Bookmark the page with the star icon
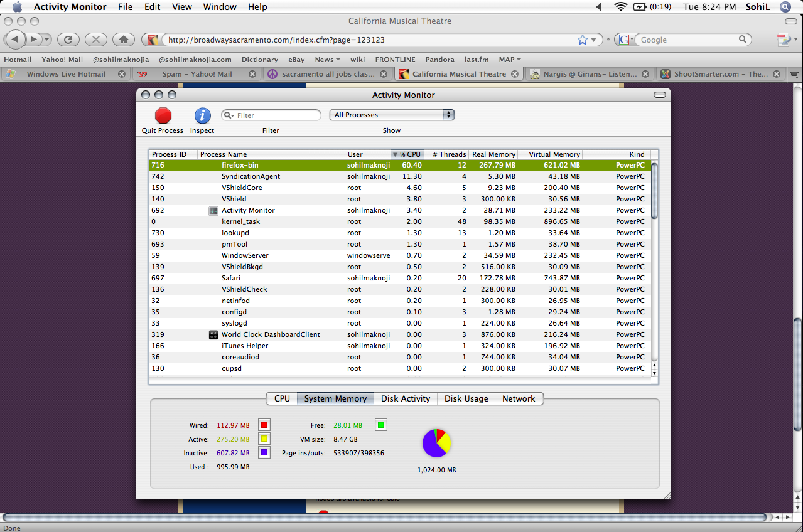Image resolution: width=803 pixels, height=532 pixels. coord(583,40)
